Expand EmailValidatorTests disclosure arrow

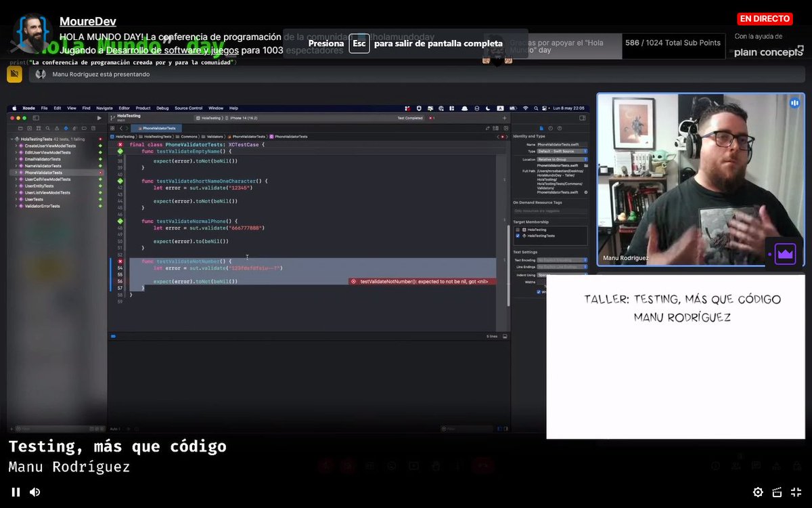click(x=16, y=159)
